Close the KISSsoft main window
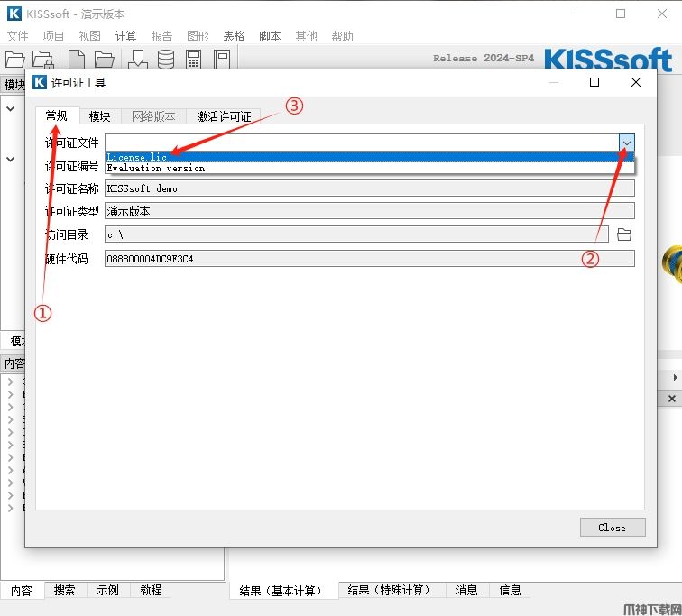Viewport: 682px width, 616px height. [662, 14]
